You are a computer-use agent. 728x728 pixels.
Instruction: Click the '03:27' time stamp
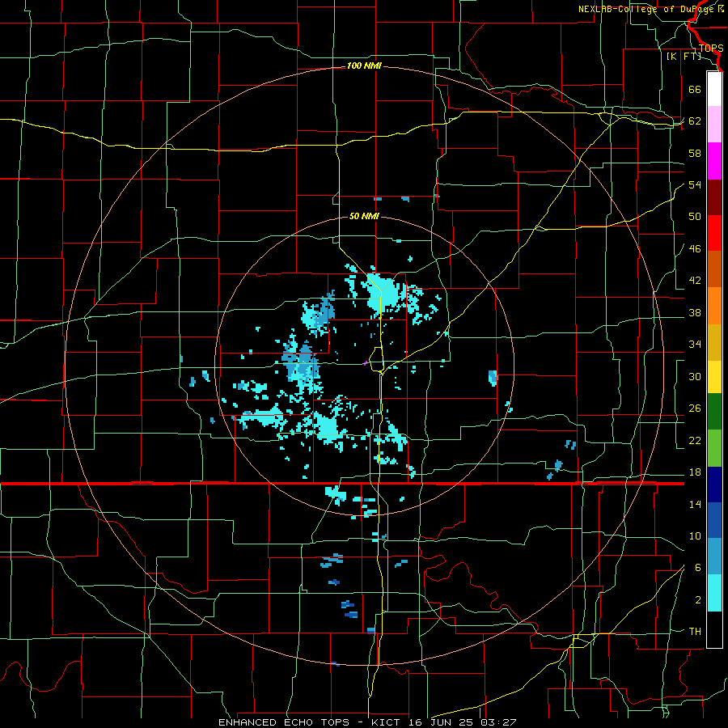(498, 722)
